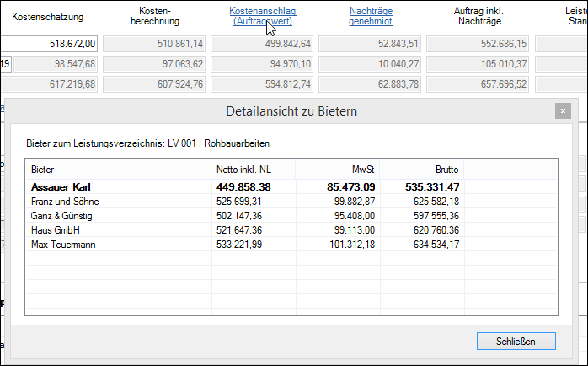The image size is (588, 366).
Task: Click the field showing 94.970,10
Action: click(x=262, y=64)
